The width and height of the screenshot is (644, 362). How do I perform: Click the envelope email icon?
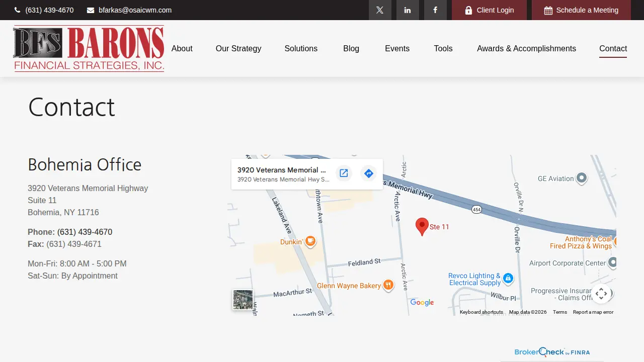pyautogui.click(x=91, y=10)
